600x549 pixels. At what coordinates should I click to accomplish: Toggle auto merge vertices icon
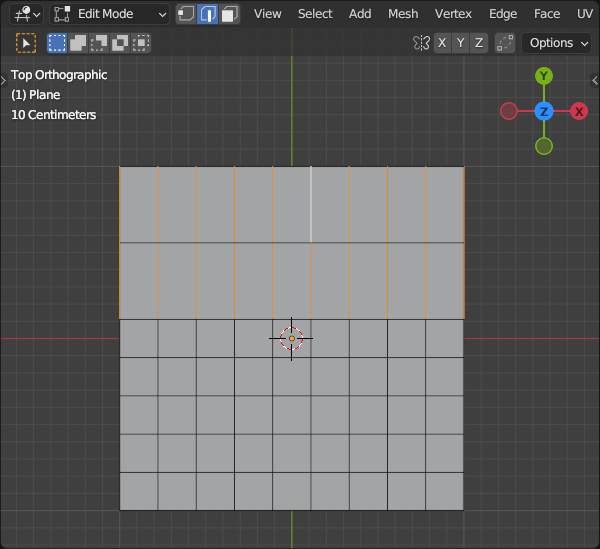(505, 43)
